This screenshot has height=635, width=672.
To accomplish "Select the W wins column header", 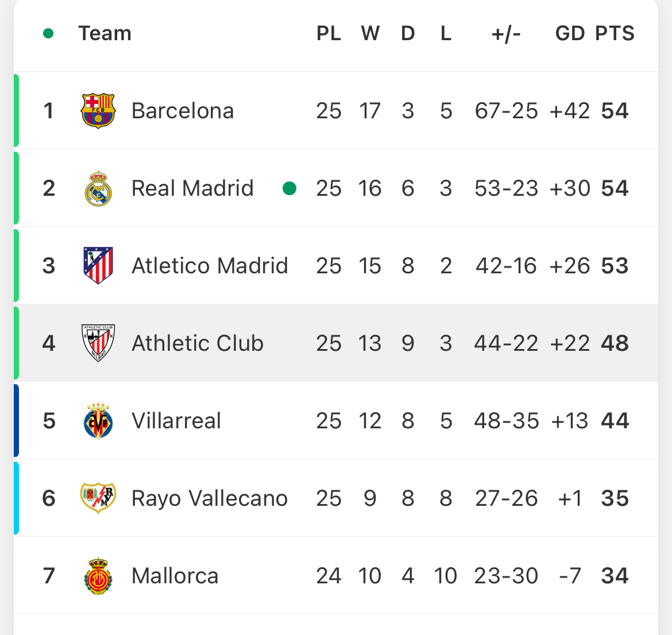I will point(370,33).
